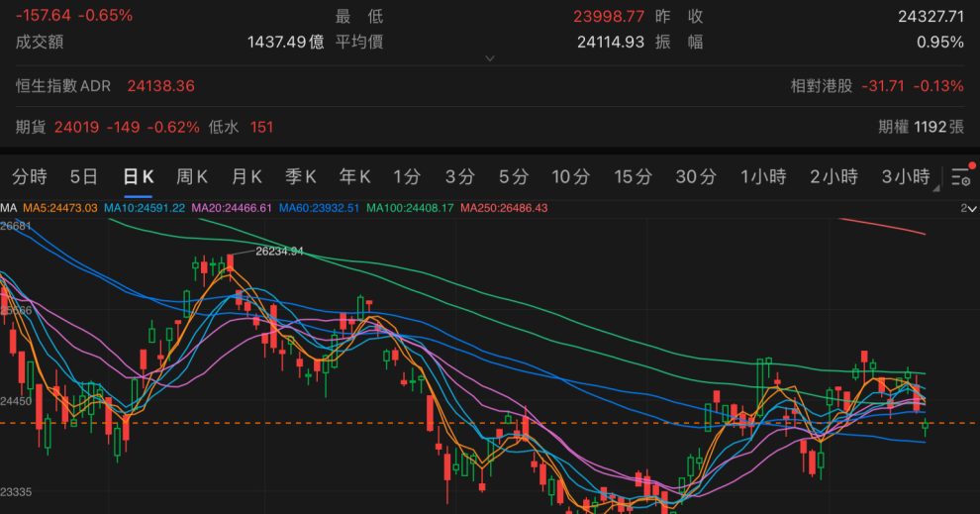Switch to the 分時 intraday tab

(30, 177)
